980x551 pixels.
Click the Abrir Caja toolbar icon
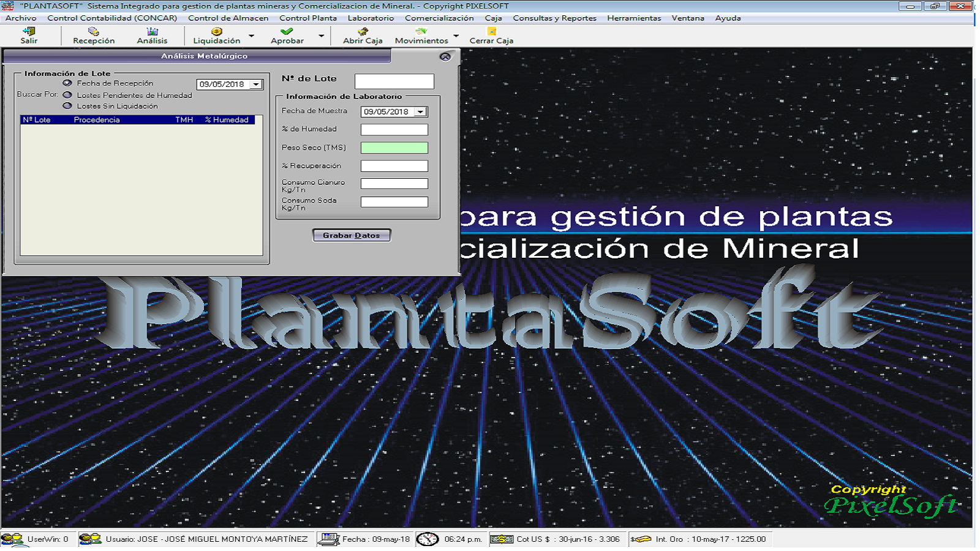coord(363,32)
